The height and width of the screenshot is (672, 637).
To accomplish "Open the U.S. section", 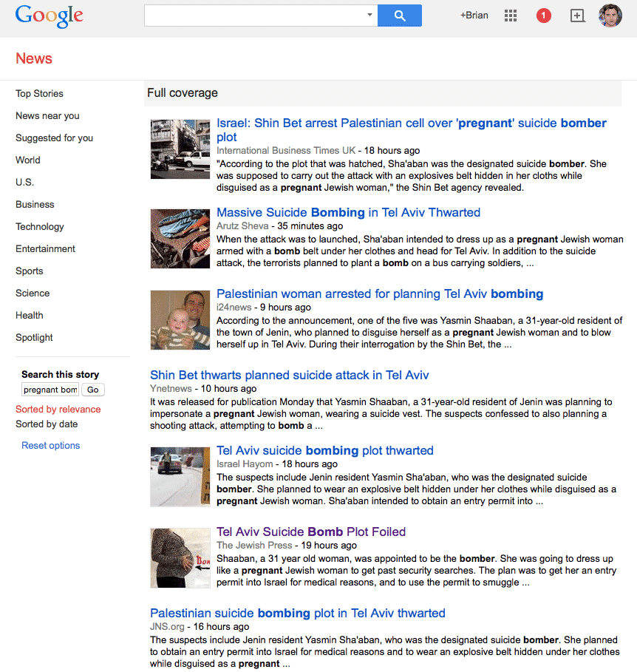I will click(24, 182).
